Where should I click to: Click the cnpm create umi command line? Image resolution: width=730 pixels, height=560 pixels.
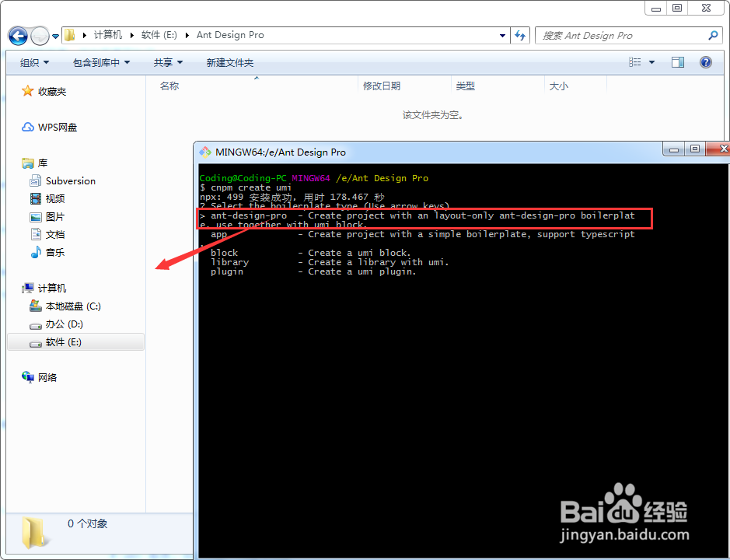coord(246,187)
